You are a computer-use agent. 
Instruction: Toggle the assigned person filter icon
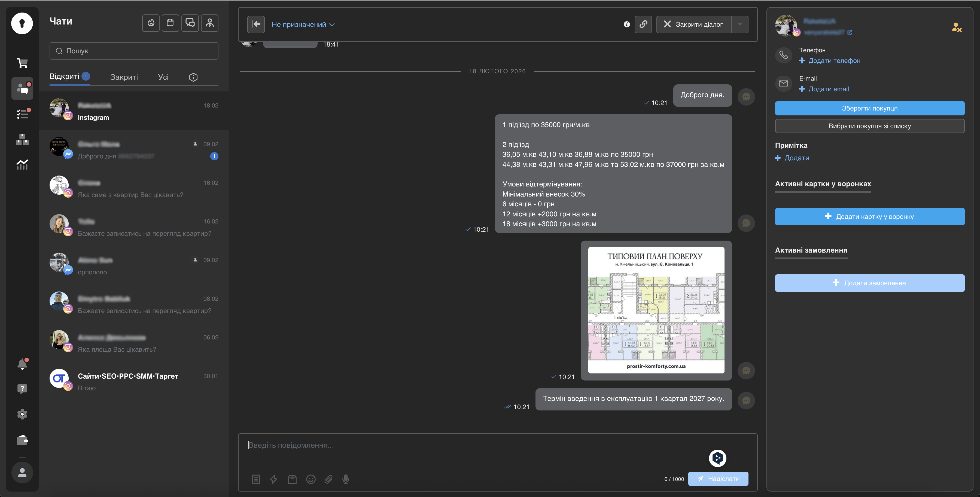point(210,23)
